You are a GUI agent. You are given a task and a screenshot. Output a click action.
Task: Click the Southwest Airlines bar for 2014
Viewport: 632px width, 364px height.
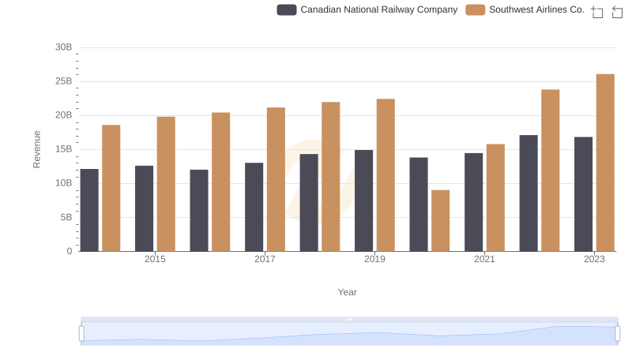(x=111, y=188)
